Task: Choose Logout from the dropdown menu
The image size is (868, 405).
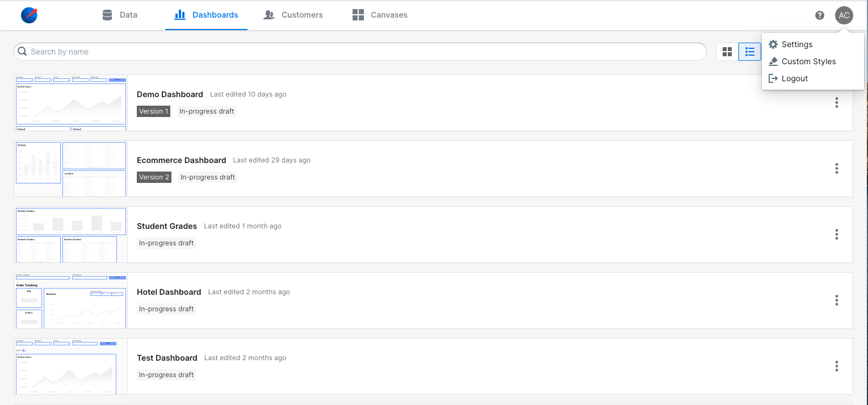Action: pos(794,78)
